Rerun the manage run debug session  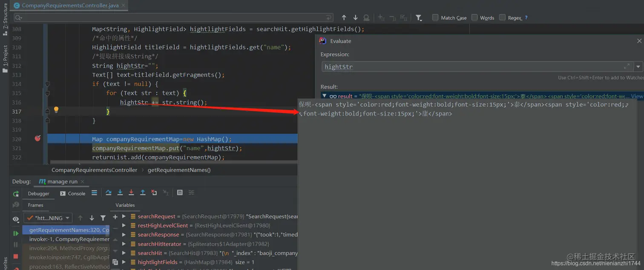pos(16,194)
